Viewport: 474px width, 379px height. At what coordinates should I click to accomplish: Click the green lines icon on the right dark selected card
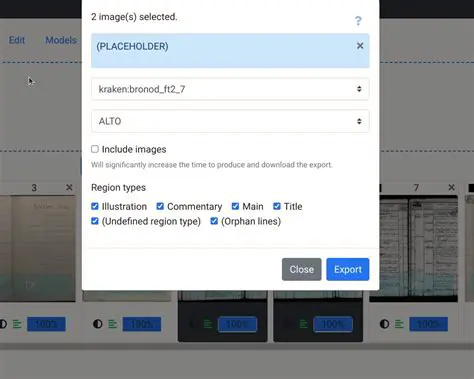303,324
